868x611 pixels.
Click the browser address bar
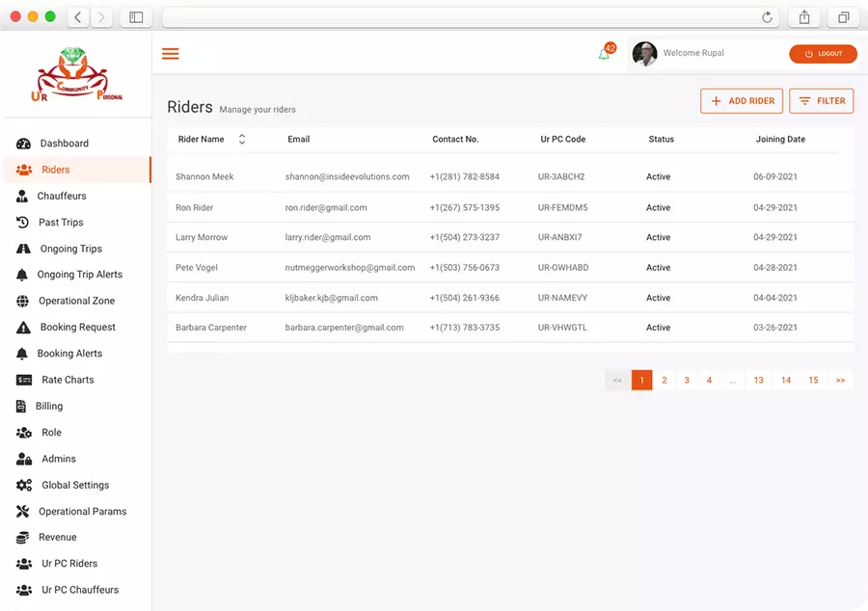(471, 17)
